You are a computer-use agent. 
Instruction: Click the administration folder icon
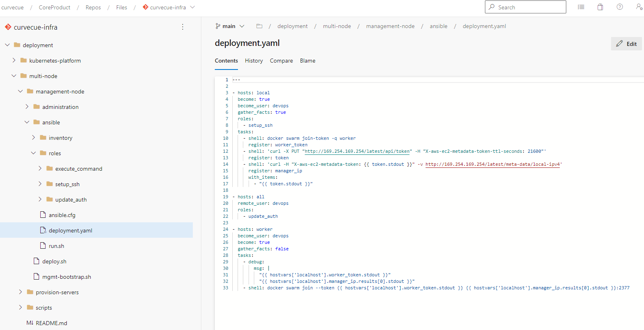click(37, 106)
